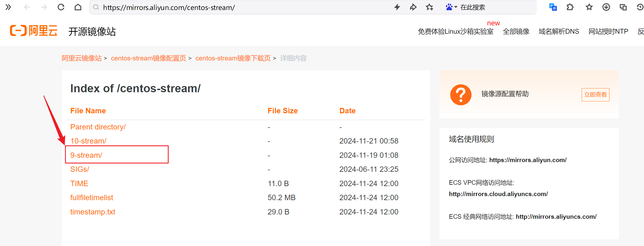Open 网站授时NTP menu item

608,32
